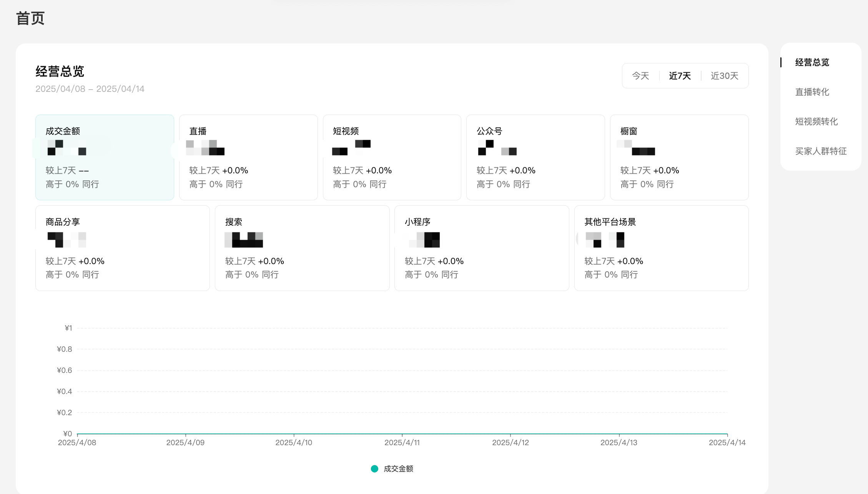Click the 成交金额 chart legend label
This screenshot has width=868, height=494.
point(398,469)
